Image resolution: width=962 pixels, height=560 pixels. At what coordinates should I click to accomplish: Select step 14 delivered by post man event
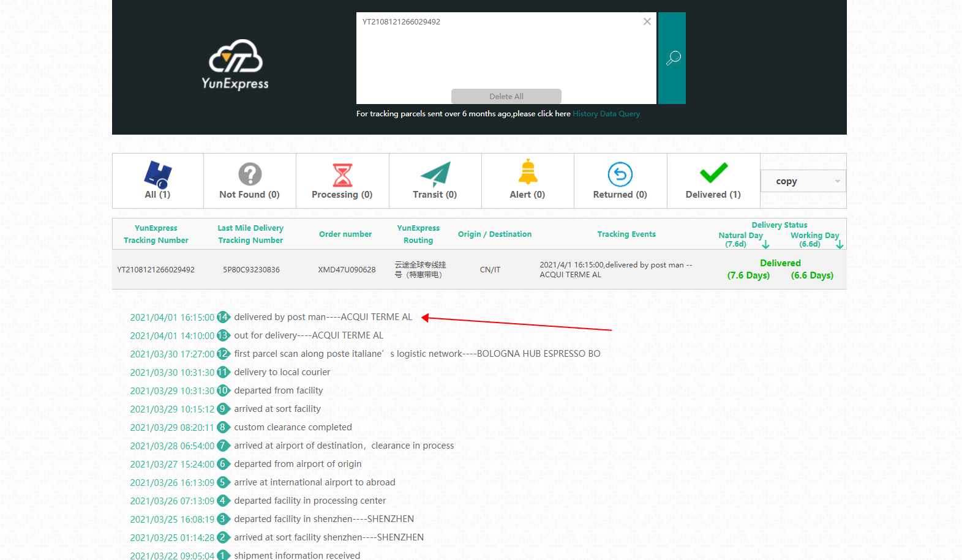click(323, 317)
